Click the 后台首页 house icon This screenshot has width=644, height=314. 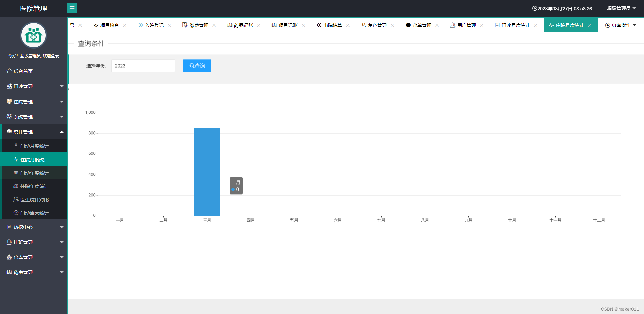click(9, 71)
